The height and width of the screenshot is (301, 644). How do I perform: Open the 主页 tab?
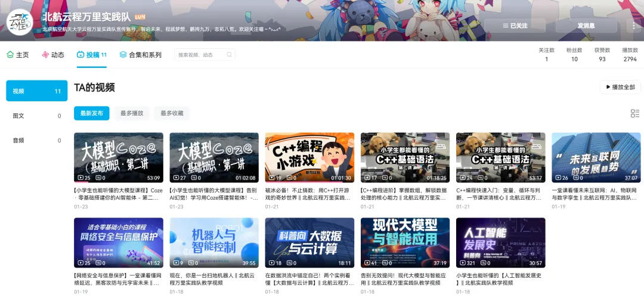pos(18,55)
